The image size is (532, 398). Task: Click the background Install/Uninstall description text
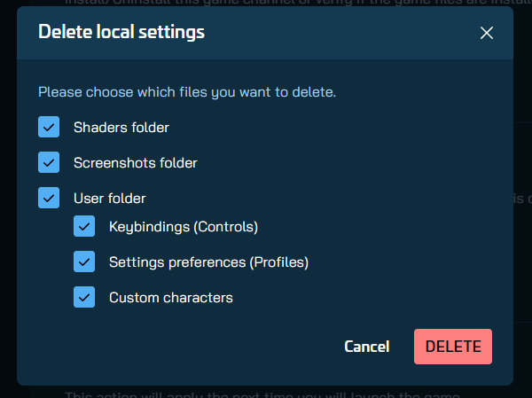pyautogui.click(x=266, y=4)
